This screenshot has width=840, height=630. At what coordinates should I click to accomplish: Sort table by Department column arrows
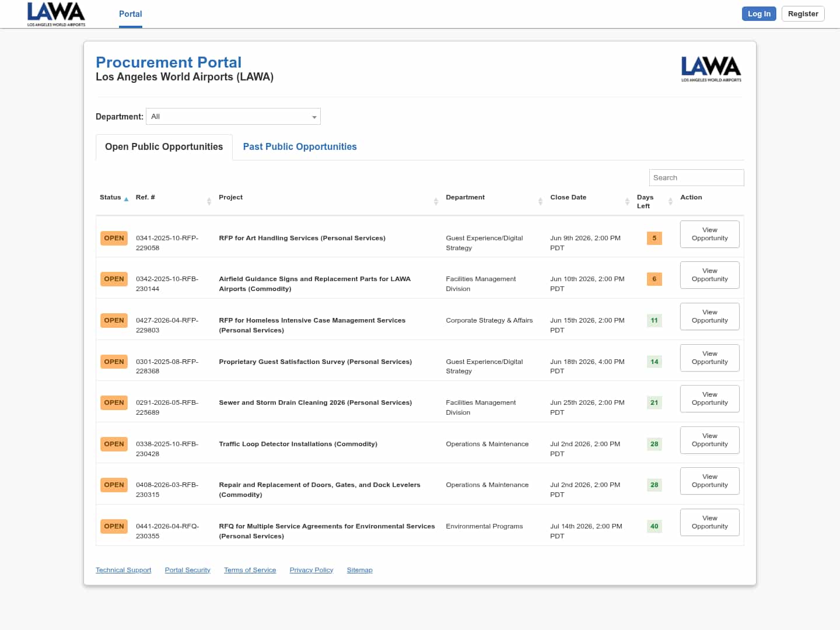[x=540, y=201]
